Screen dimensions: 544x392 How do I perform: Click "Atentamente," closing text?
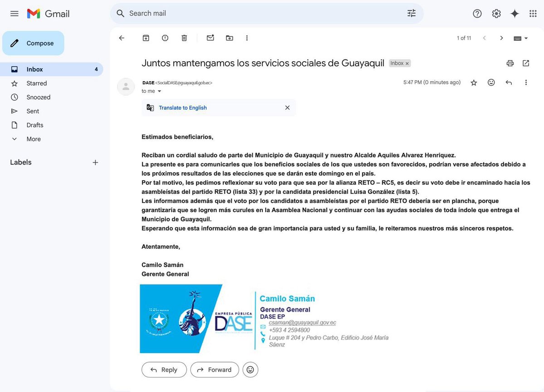(161, 247)
